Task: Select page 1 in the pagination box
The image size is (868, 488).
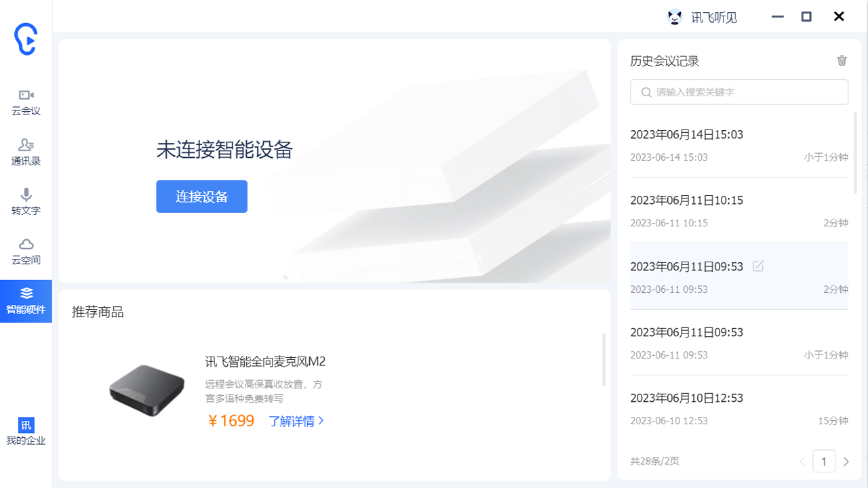Action: tap(824, 462)
